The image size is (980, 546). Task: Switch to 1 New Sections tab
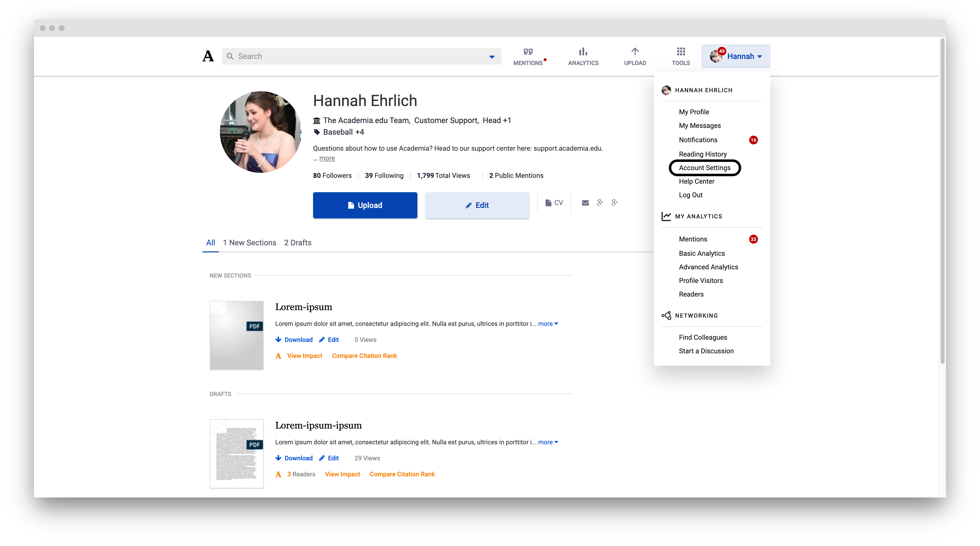click(x=249, y=243)
